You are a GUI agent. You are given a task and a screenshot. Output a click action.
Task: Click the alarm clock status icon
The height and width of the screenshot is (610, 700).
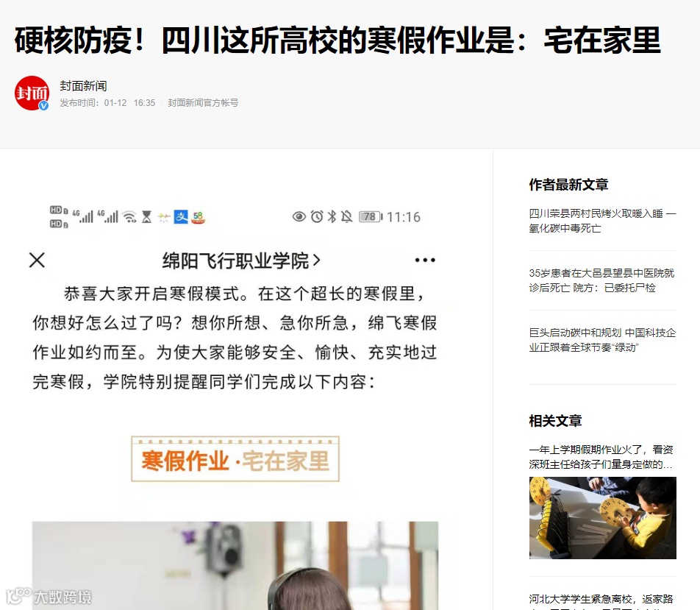[x=317, y=217]
